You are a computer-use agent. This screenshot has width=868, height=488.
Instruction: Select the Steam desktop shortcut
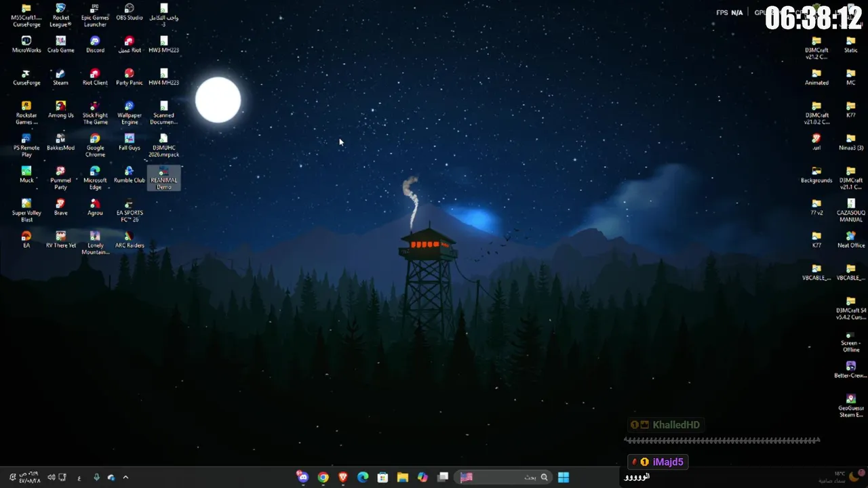point(60,77)
